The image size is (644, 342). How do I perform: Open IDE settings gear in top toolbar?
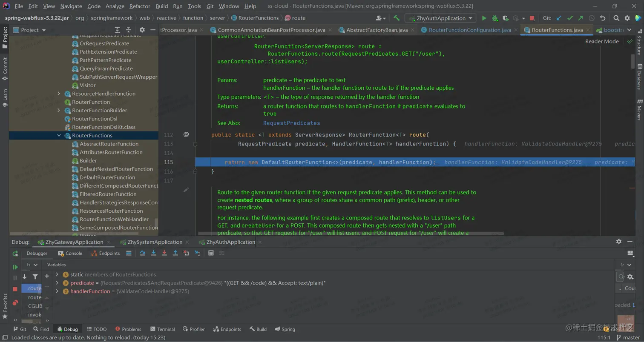[627, 18]
